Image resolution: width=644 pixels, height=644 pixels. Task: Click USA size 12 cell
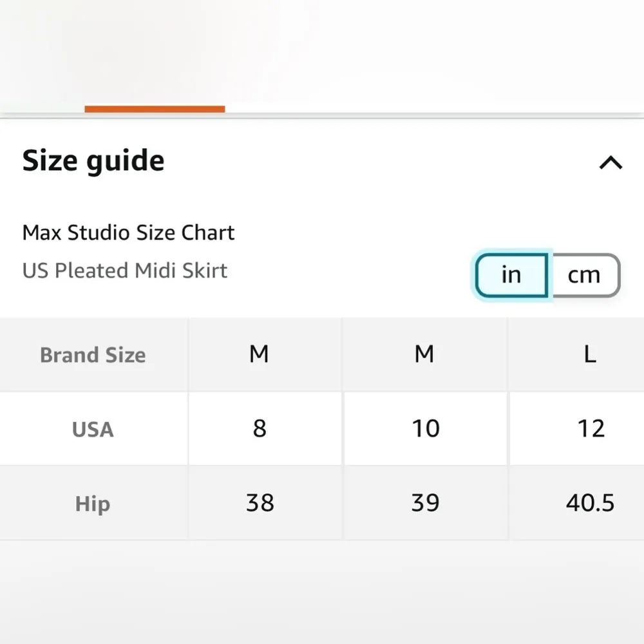591,429
